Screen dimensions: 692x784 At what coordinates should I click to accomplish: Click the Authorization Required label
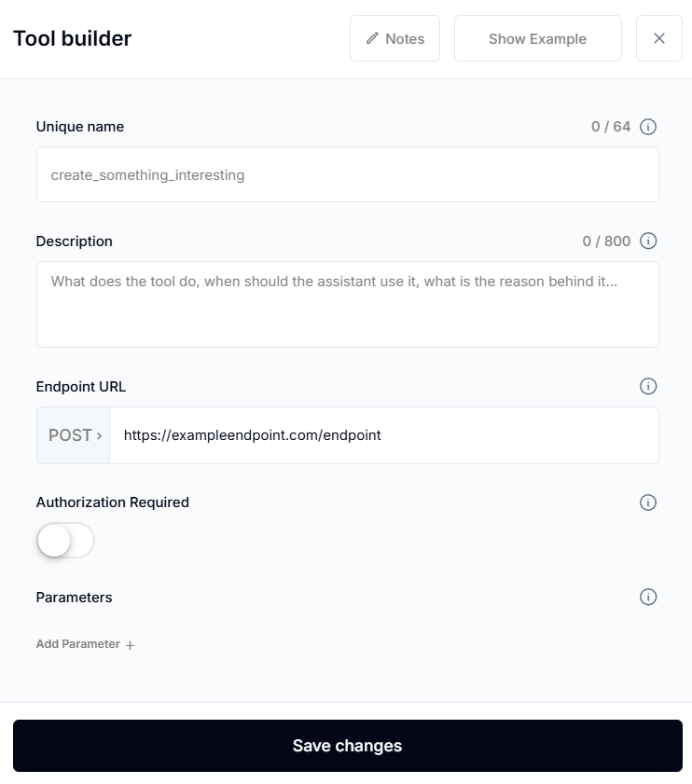[113, 502]
